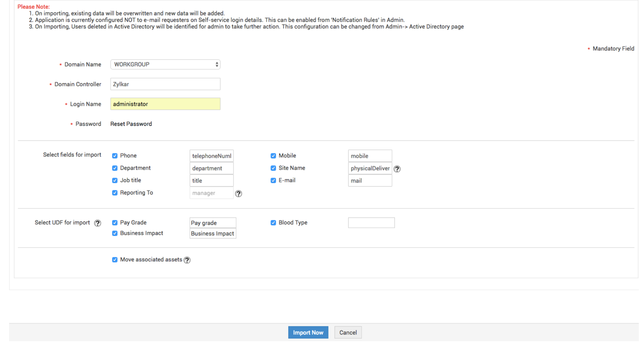Select the empty Blood Type attribute field

[371, 223]
